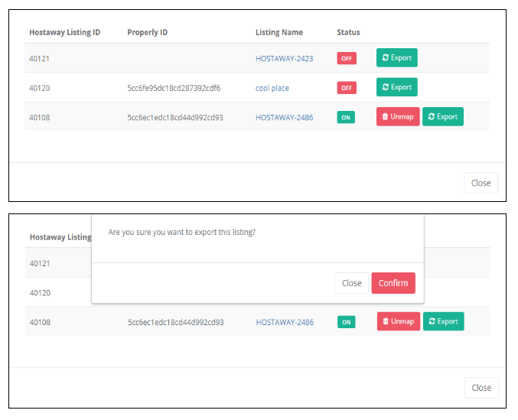The height and width of the screenshot is (420, 518).
Task: Toggle the ON status badge in the upper table
Action: [x=346, y=118]
